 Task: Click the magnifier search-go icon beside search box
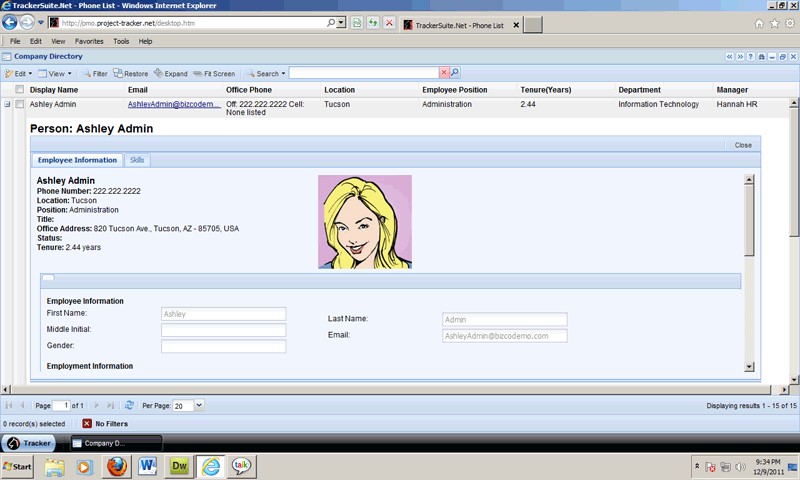pyautogui.click(x=455, y=73)
